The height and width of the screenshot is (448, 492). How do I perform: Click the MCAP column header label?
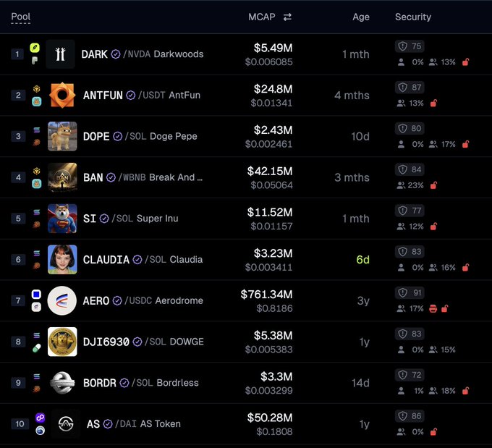(262, 17)
